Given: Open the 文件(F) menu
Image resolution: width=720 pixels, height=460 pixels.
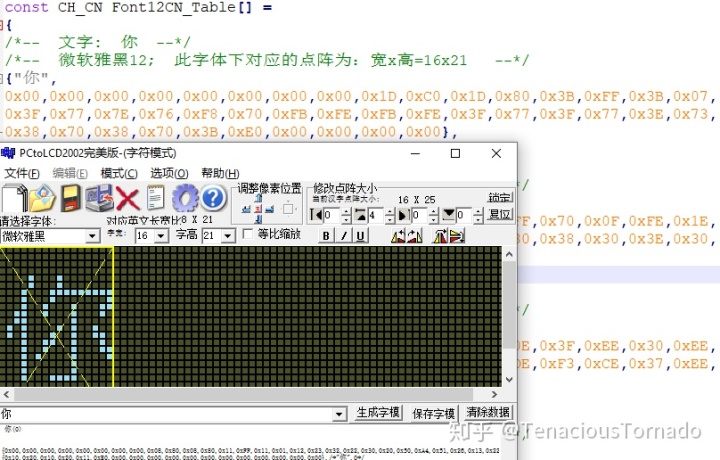Looking at the screenshot, I should 22,174.
